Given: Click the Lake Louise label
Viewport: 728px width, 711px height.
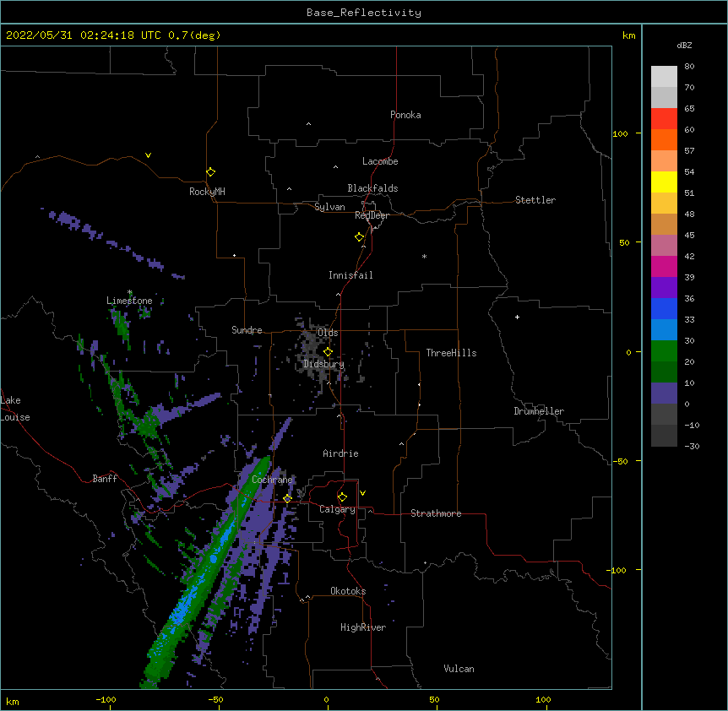Looking at the screenshot, I should 15,409.
